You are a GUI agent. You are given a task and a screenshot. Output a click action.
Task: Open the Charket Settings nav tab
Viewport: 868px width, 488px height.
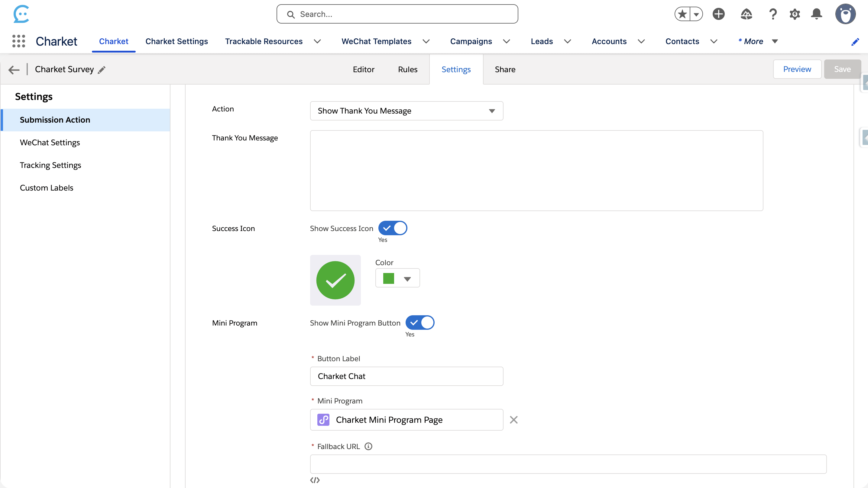177,41
